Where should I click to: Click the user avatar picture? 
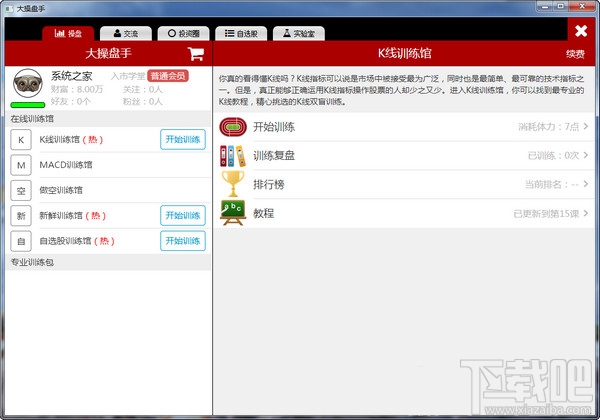(28, 83)
